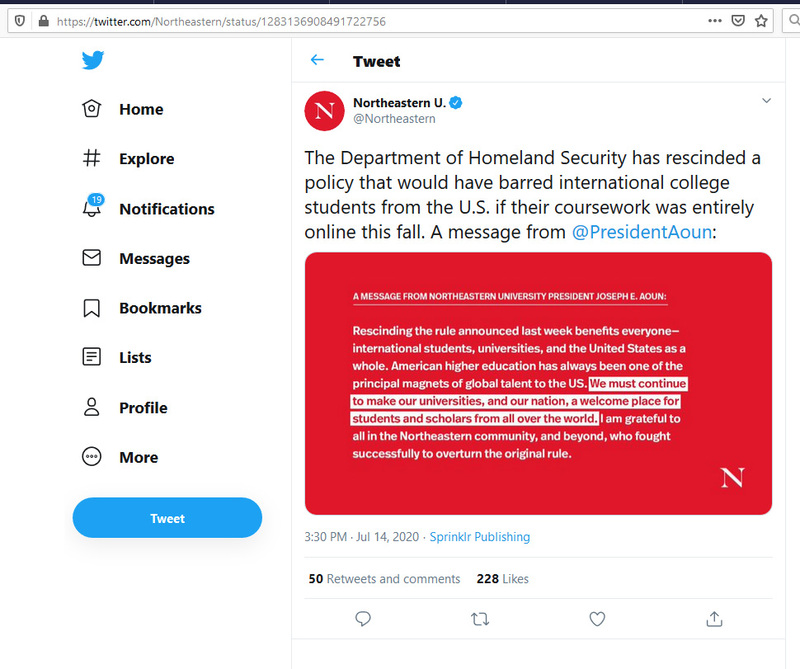800x669 pixels.
Task: Open the red message image card
Action: pos(538,383)
